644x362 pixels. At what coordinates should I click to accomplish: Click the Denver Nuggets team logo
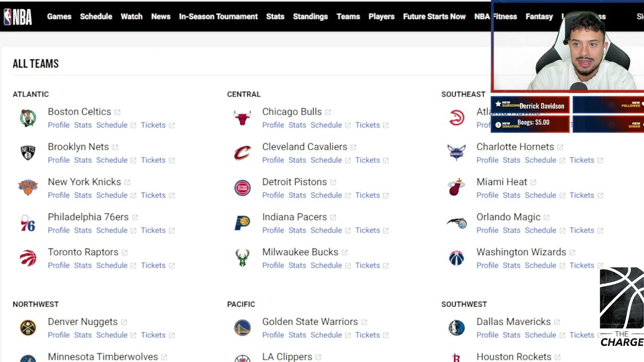[x=28, y=328]
